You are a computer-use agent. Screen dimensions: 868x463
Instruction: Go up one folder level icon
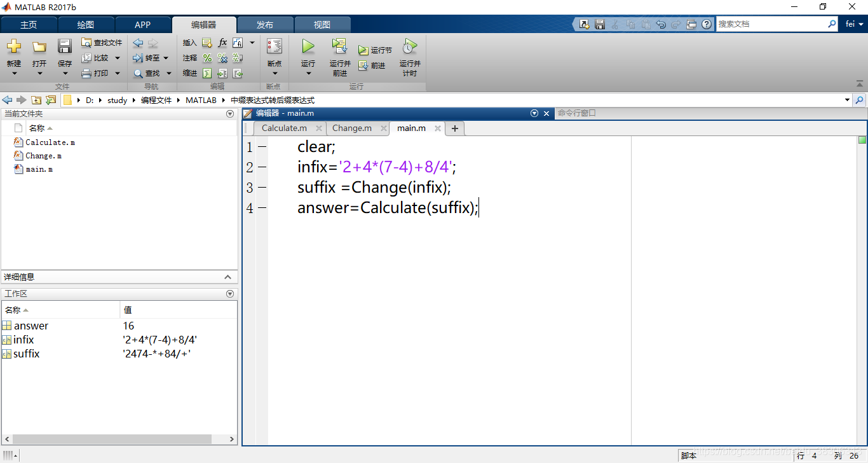36,100
